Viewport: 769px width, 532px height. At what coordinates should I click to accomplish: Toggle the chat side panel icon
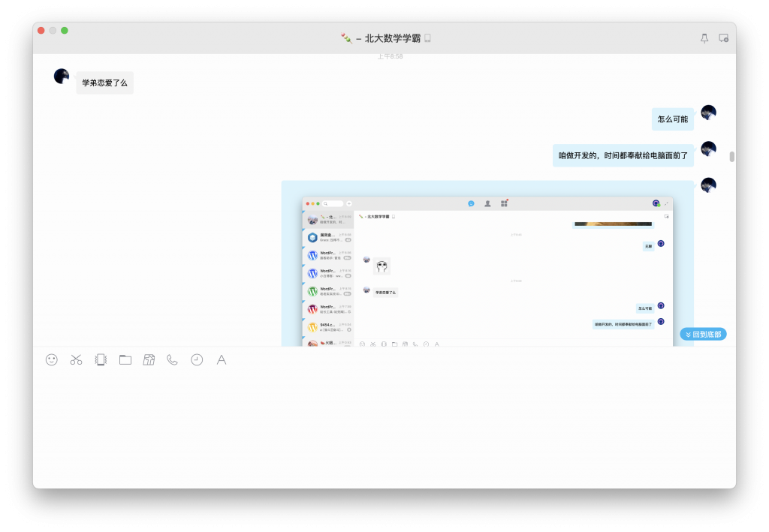pos(723,38)
